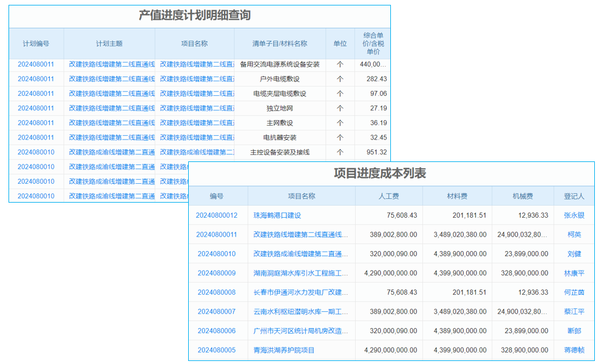Open plan number 2024080010 in the detail table
607x364 pixels.
[x=34, y=152]
